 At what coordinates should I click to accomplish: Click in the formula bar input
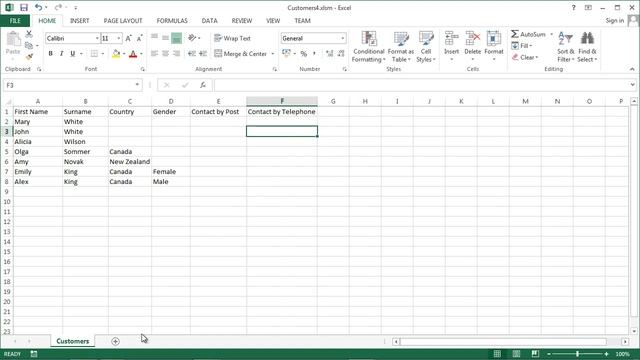coord(421,85)
